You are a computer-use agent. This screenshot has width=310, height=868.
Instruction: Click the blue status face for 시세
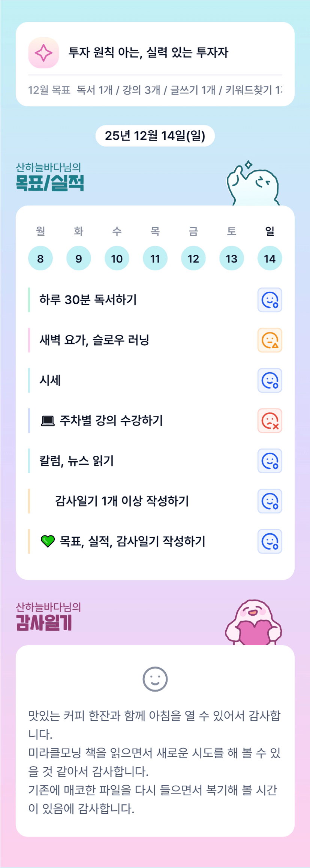(270, 380)
